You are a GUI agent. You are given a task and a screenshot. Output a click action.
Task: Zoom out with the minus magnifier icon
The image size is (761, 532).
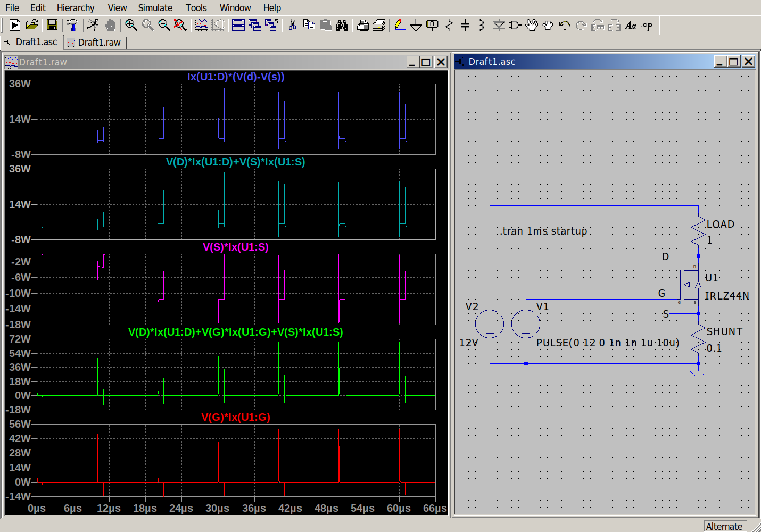164,25
